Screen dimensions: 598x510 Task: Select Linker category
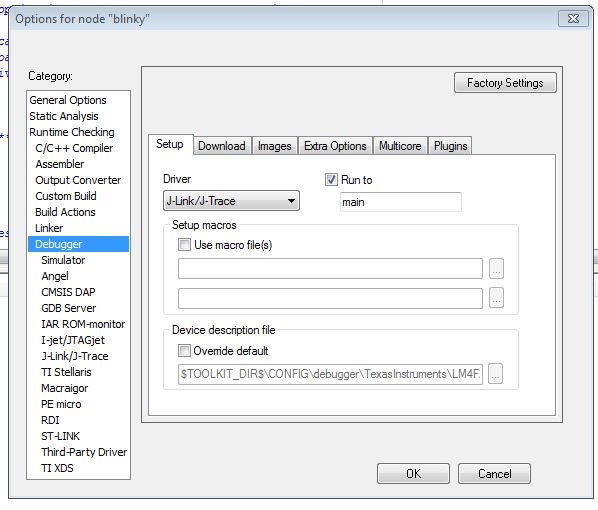[78, 228]
